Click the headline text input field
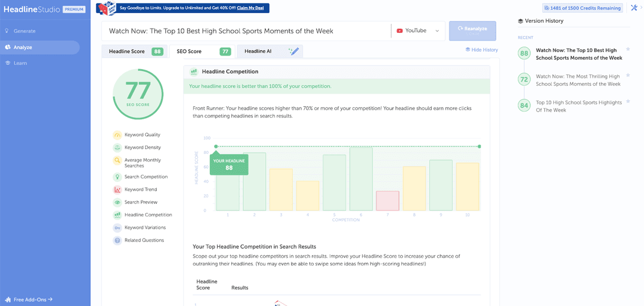Viewport: 644px width, 306px height. click(244, 31)
